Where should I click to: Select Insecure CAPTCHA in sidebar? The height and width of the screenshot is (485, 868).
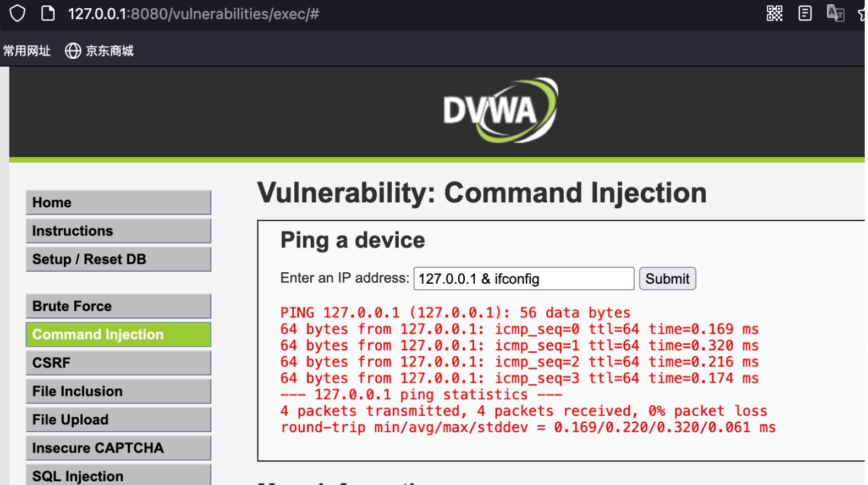pyautogui.click(x=118, y=448)
